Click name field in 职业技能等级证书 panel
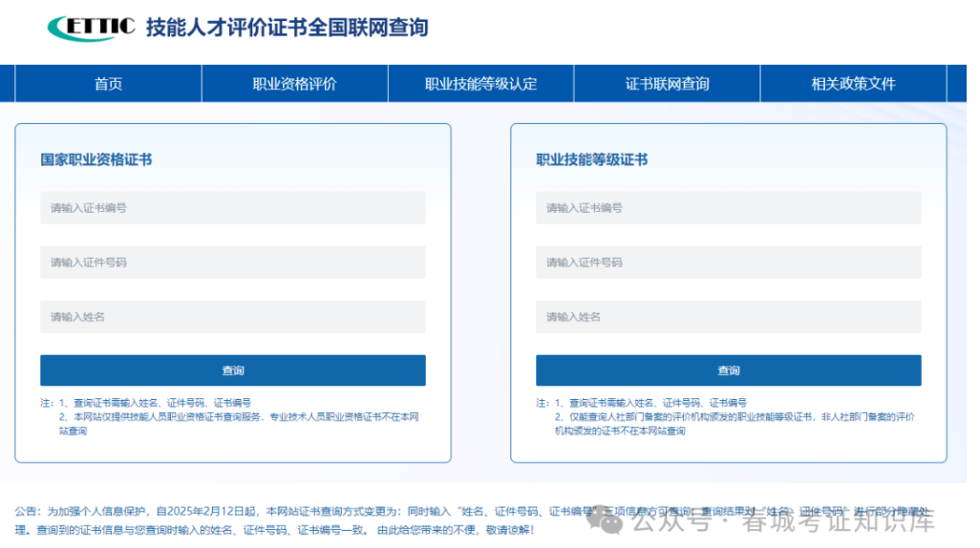The width and height of the screenshot is (980, 548). pyautogui.click(x=728, y=317)
